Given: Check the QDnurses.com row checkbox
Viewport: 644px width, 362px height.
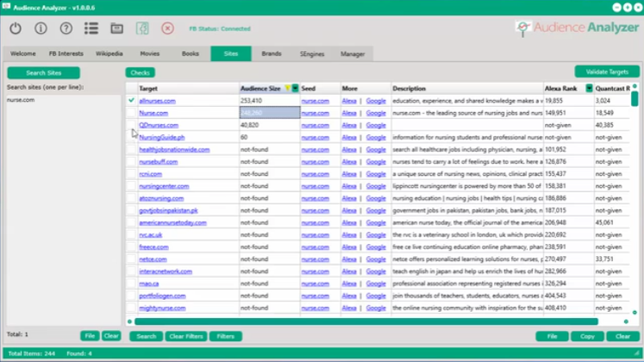Looking at the screenshot, I should [x=131, y=125].
